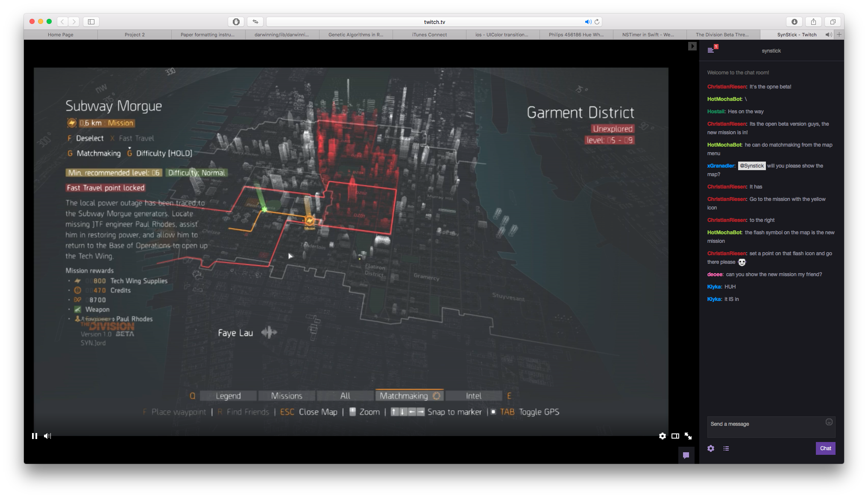Toggle theater mode in player
Screen dimensions: 868x498
675,436
